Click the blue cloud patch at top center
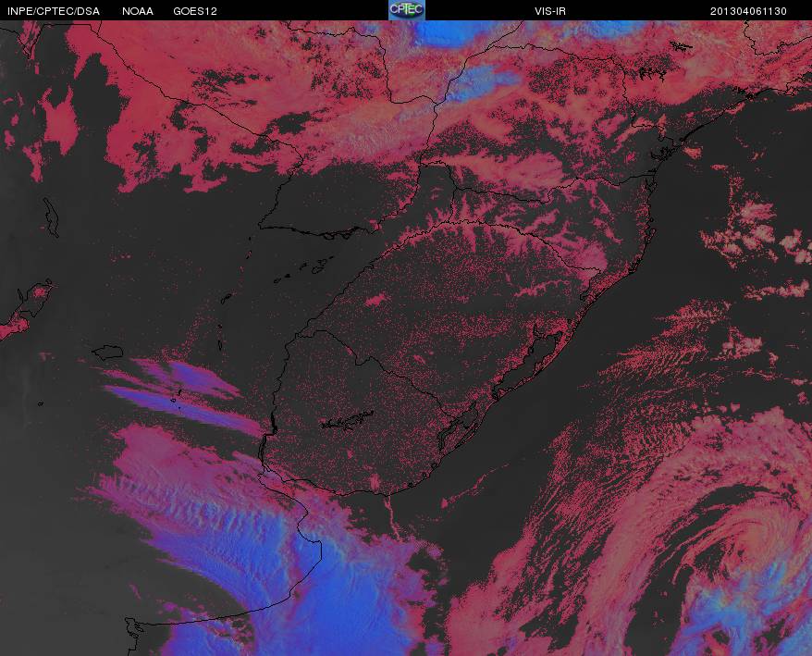The height and width of the screenshot is (656, 812). pos(450,32)
